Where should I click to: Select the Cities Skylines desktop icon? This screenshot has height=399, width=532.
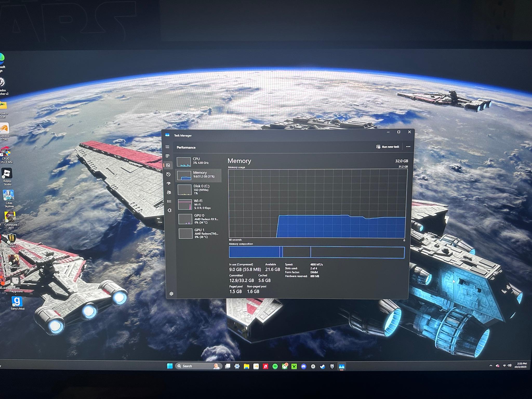point(9,199)
